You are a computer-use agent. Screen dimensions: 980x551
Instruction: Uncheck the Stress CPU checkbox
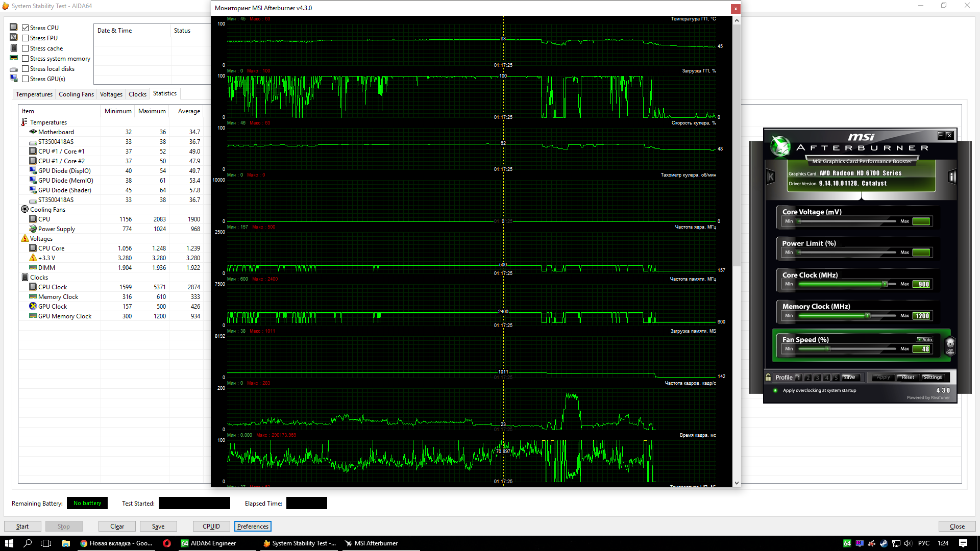(26, 28)
